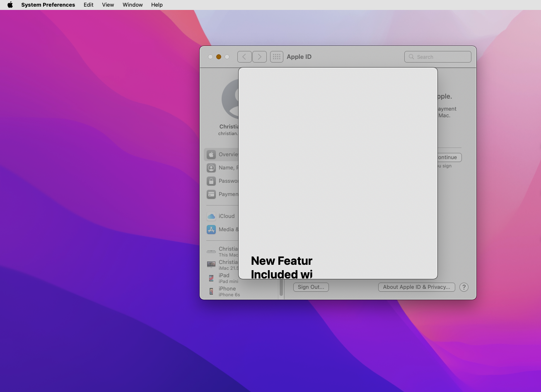
Task: Select the Overview Apple icon
Action: (x=211, y=155)
